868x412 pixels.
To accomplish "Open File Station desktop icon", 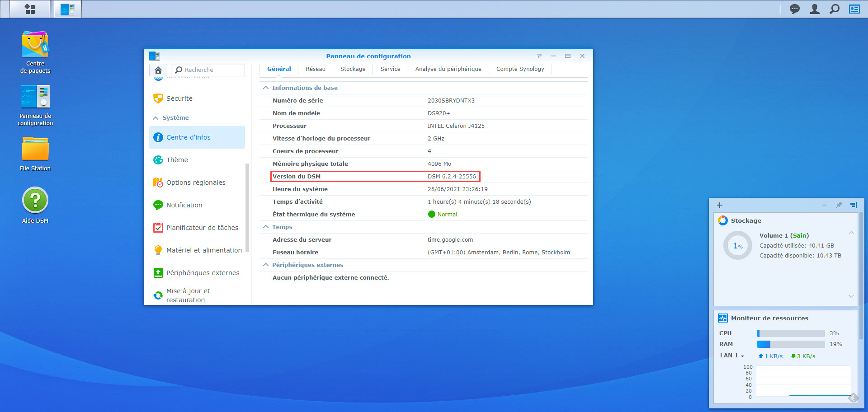I will click(35, 154).
